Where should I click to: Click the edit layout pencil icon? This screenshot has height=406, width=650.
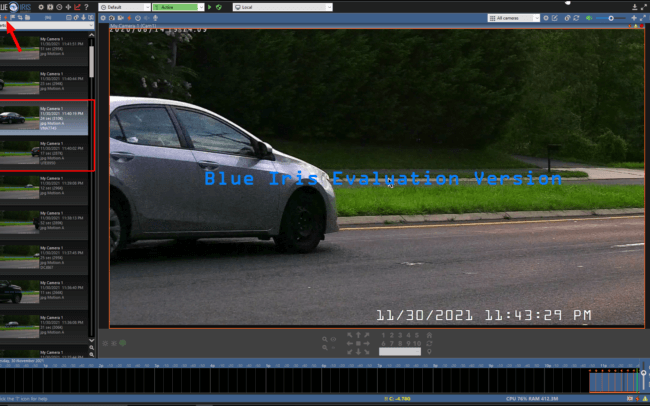555,18
